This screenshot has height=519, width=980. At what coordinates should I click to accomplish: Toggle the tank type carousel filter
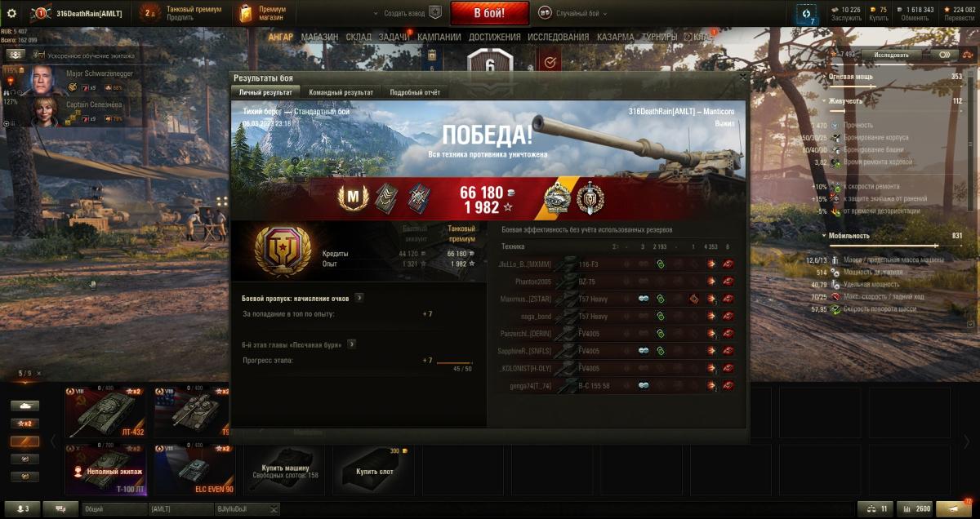point(24,406)
